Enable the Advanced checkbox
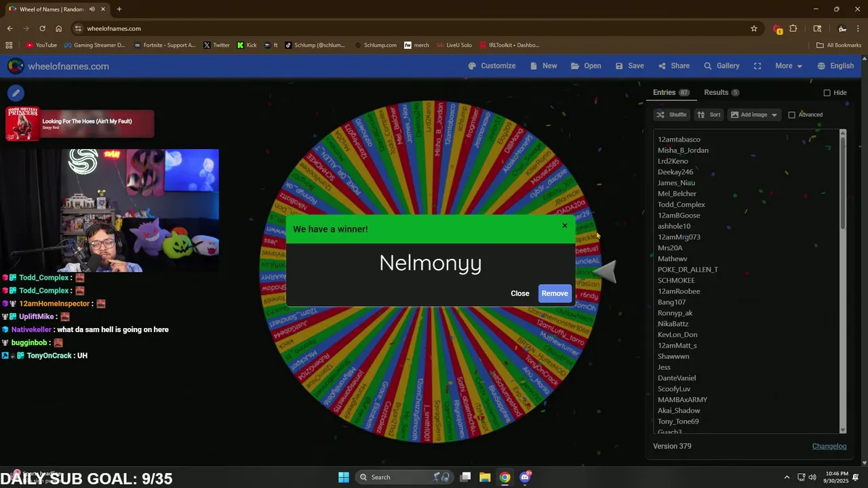The image size is (868, 488). click(x=791, y=115)
